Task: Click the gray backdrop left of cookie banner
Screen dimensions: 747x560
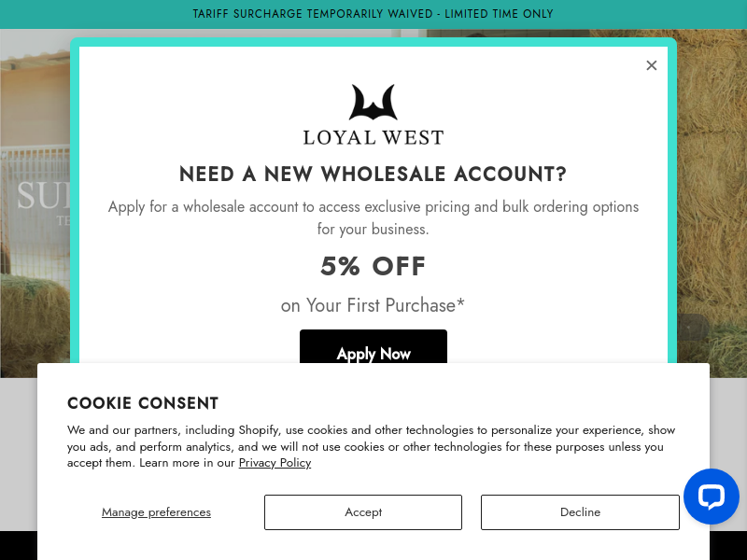Action: point(18,448)
